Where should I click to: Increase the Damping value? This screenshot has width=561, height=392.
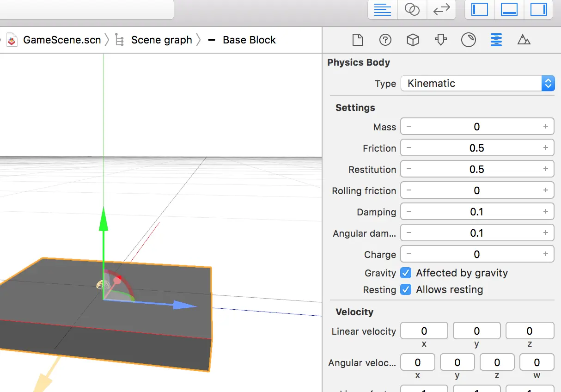pos(546,211)
